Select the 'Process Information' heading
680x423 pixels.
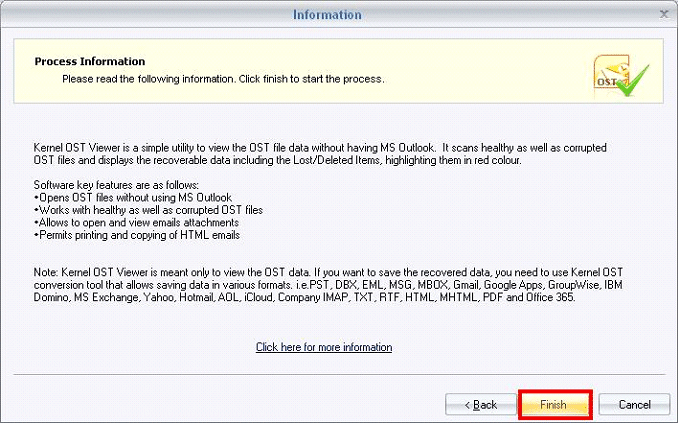click(90, 61)
